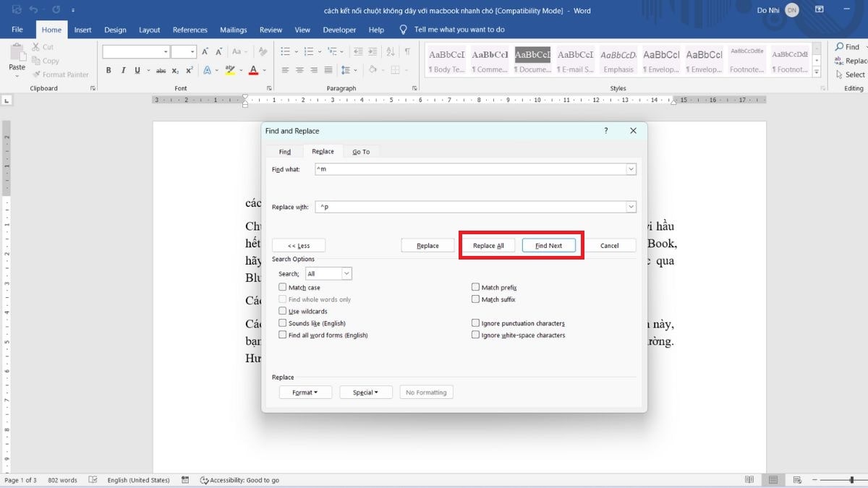Enable Match suffix checkbox
Viewport: 868px width, 488px height.
click(475, 299)
